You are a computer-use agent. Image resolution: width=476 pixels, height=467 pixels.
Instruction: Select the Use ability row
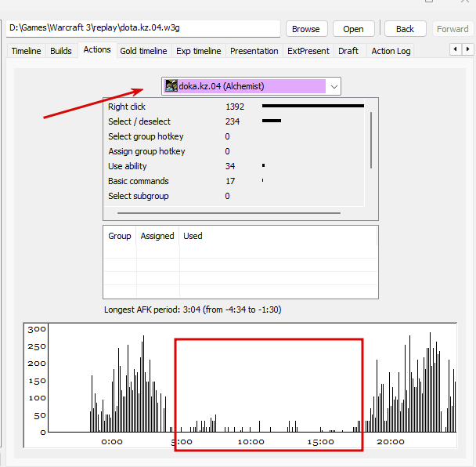pyautogui.click(x=234, y=166)
